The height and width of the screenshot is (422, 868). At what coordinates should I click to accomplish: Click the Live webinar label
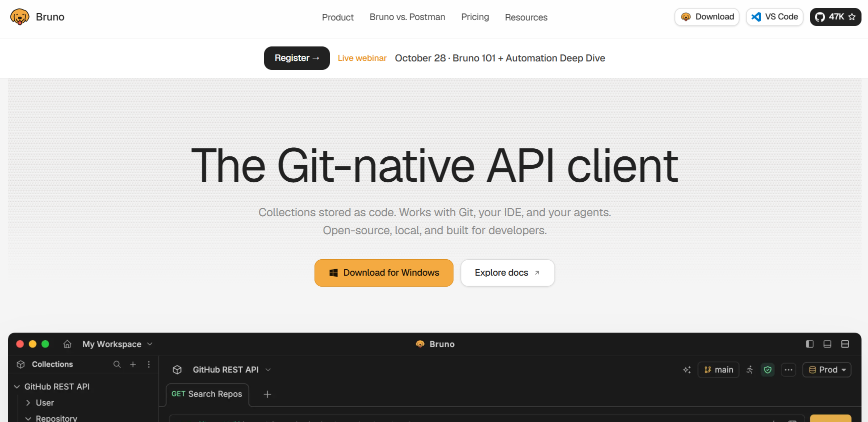[x=362, y=58]
